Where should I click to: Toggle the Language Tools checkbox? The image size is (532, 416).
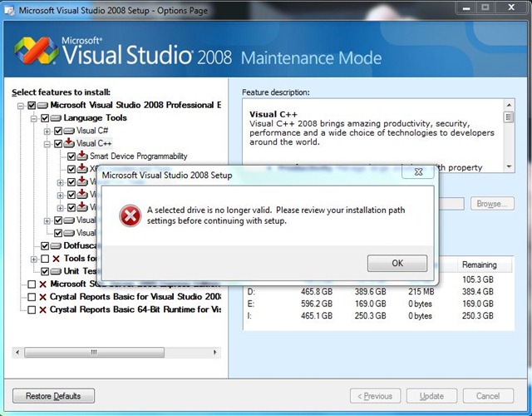[x=45, y=118]
